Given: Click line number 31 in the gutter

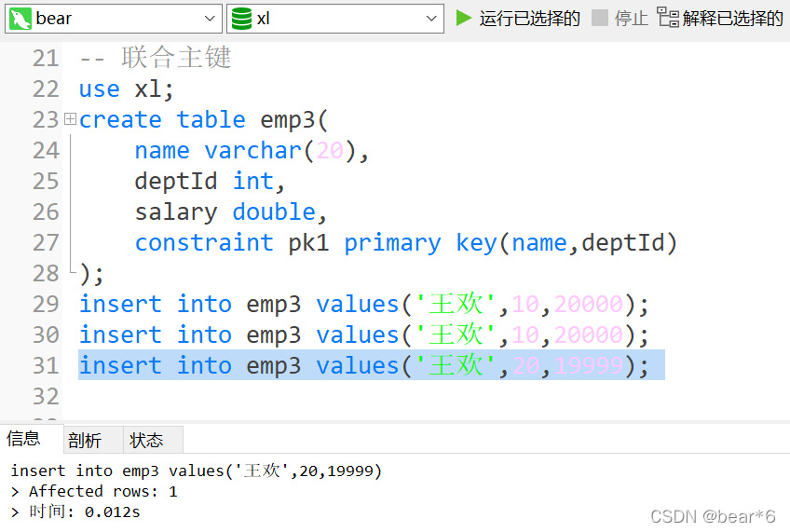Looking at the screenshot, I should coord(46,366).
